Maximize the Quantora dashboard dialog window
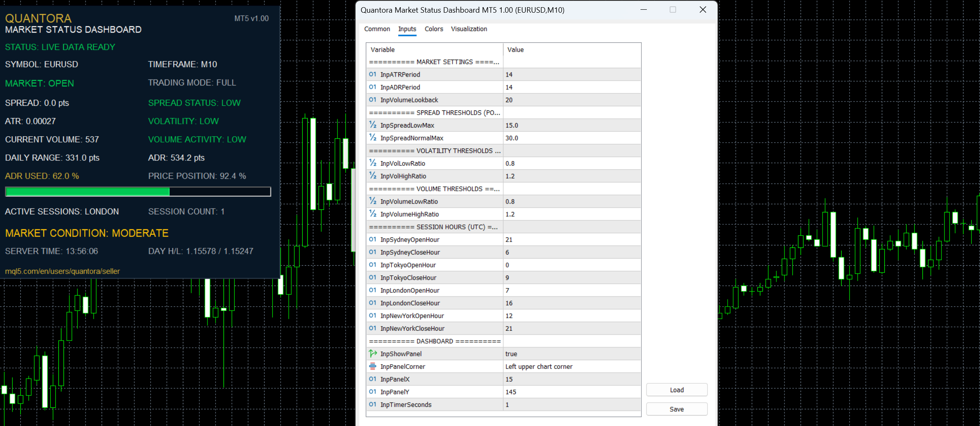Viewport: 980px width, 426px height. (x=673, y=10)
